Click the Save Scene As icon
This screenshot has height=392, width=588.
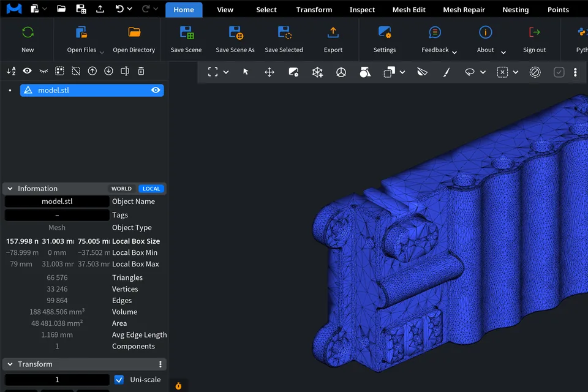pos(235,32)
